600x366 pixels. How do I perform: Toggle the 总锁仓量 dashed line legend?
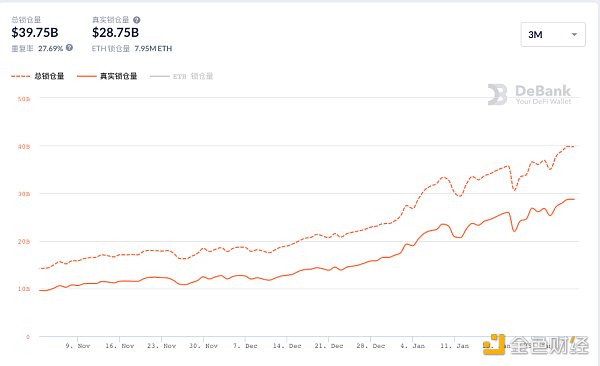click(x=38, y=76)
